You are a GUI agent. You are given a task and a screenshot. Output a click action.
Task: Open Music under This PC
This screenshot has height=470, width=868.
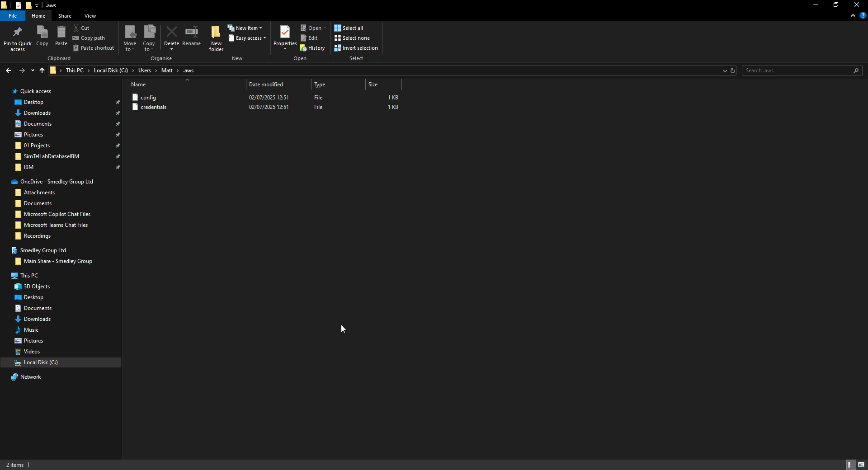point(31,330)
